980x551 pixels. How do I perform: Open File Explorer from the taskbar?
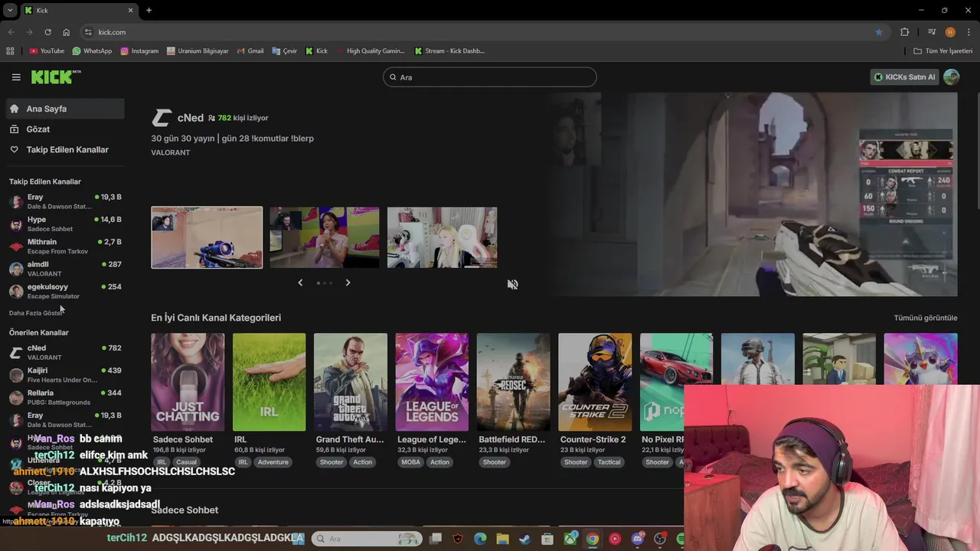point(502,539)
